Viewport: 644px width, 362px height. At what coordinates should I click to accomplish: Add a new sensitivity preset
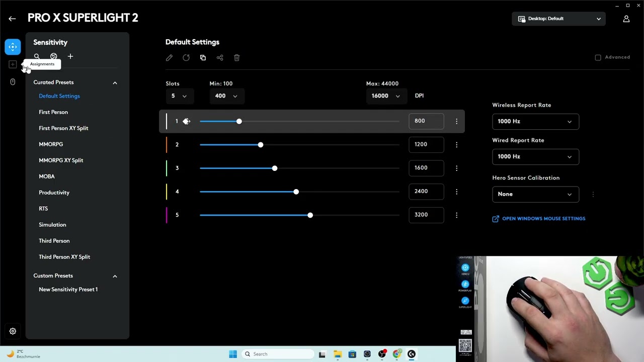coord(70,57)
